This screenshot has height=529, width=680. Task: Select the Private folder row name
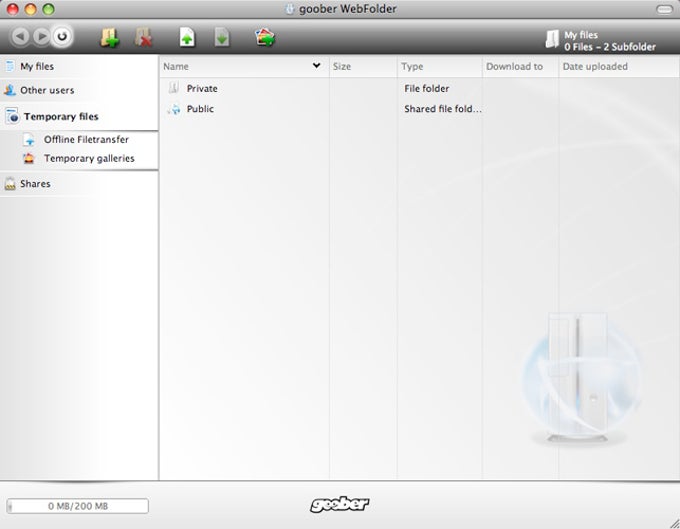[202, 88]
